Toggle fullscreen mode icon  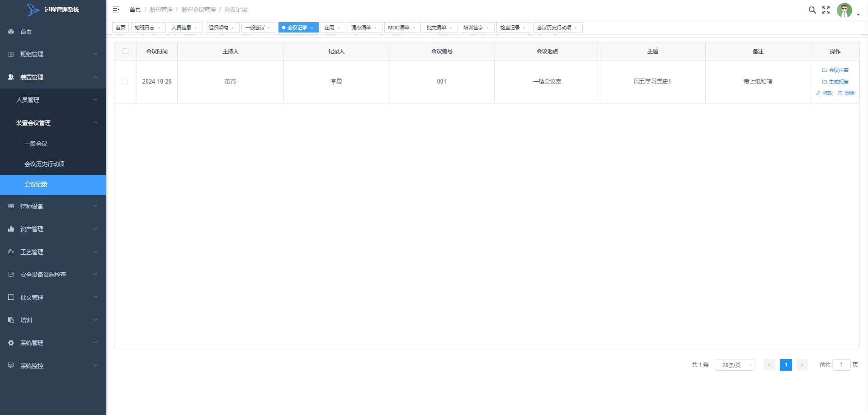(x=826, y=10)
